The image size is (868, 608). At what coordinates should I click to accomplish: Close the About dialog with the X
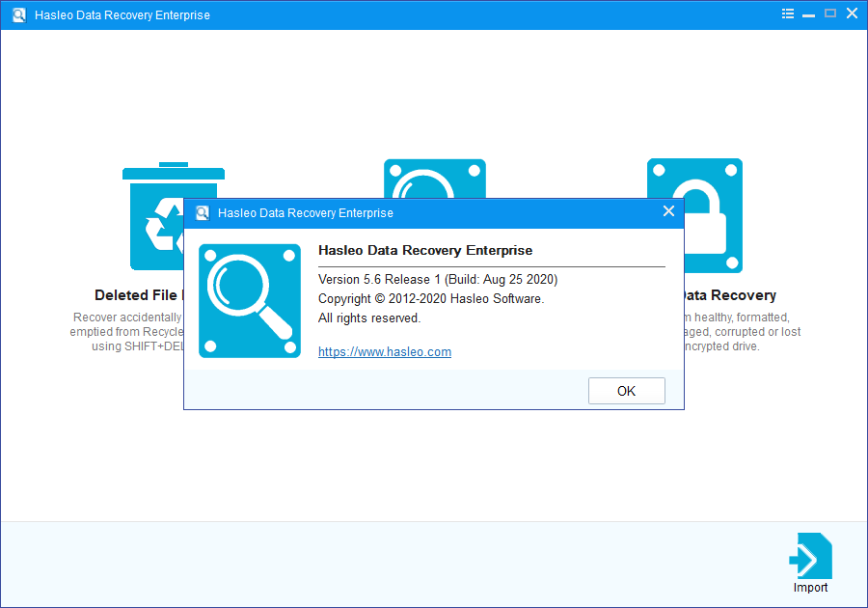(x=668, y=212)
